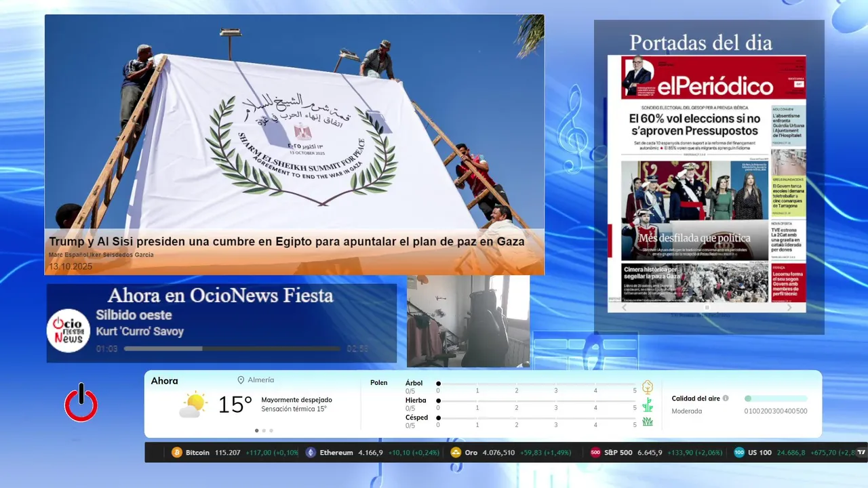Click the Ethereum icon in ticker
The width and height of the screenshot is (868, 488).
point(311,453)
